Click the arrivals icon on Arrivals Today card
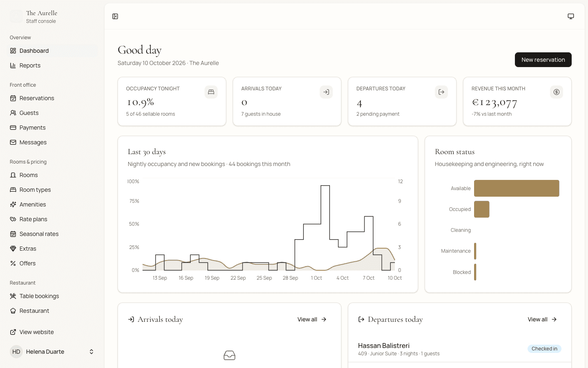This screenshot has width=588, height=368. (326, 92)
